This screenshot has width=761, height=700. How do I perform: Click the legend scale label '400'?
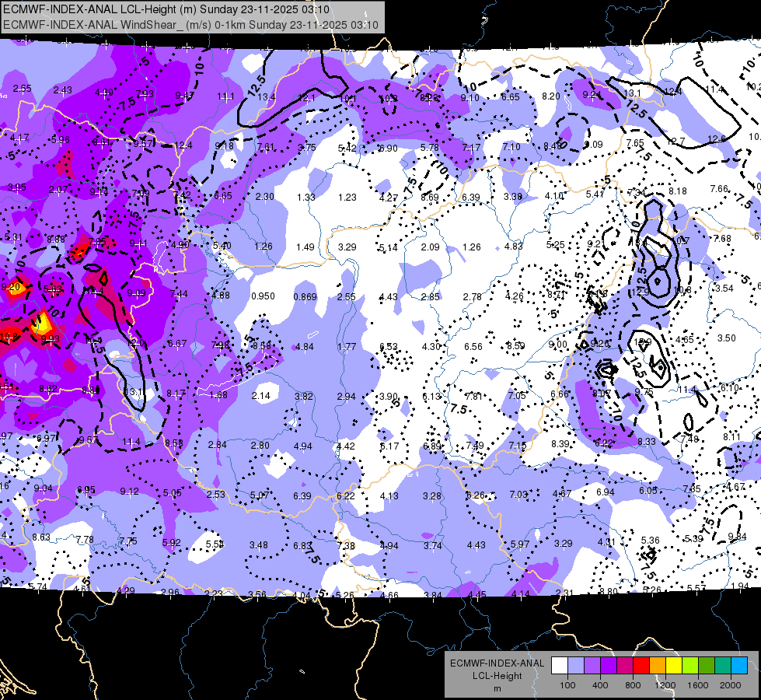[600, 685]
